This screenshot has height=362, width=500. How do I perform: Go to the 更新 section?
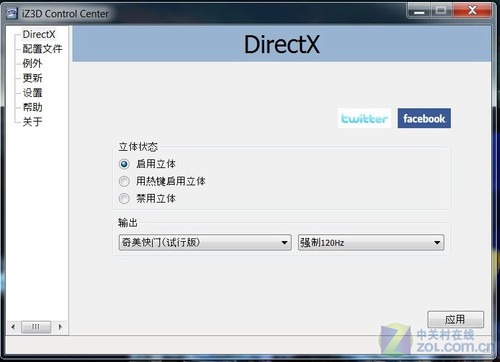(x=32, y=78)
